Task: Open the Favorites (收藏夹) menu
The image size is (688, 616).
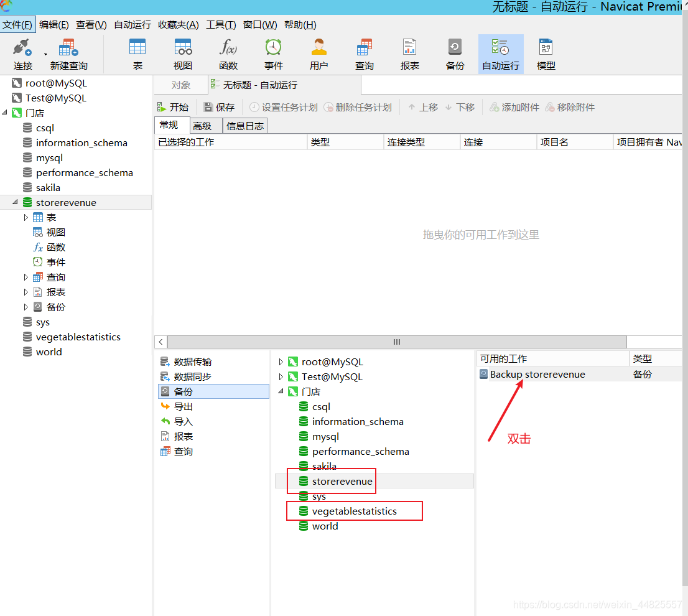Action: pos(178,24)
